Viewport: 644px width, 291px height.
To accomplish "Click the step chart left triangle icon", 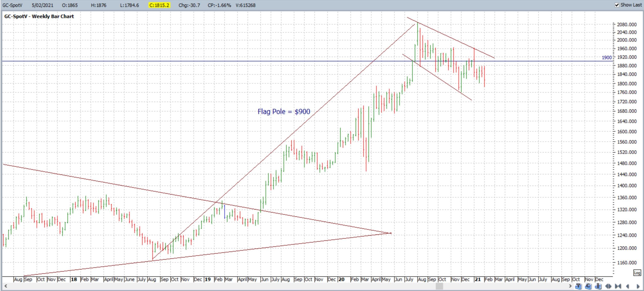I will click(628, 286).
